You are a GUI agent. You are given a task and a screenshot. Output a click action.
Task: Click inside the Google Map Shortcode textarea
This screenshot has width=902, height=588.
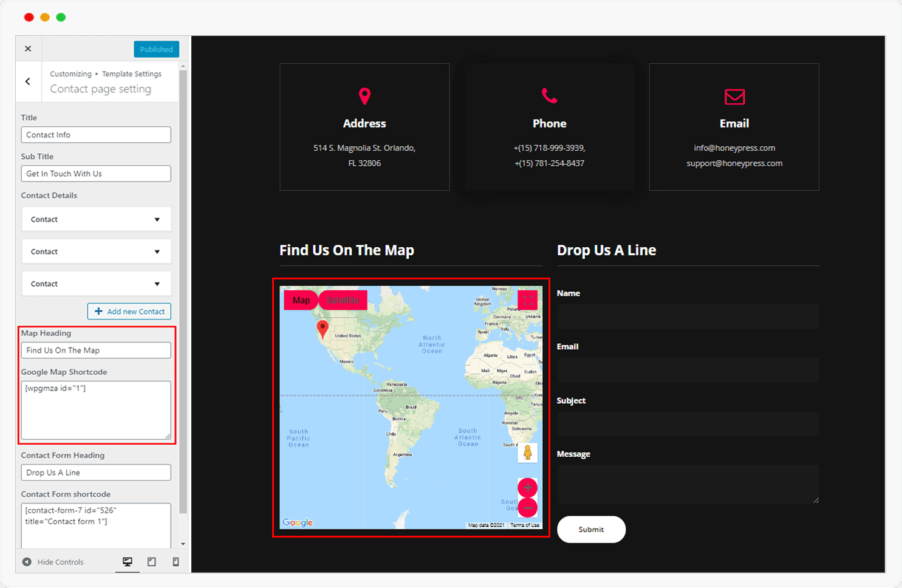tap(96, 410)
